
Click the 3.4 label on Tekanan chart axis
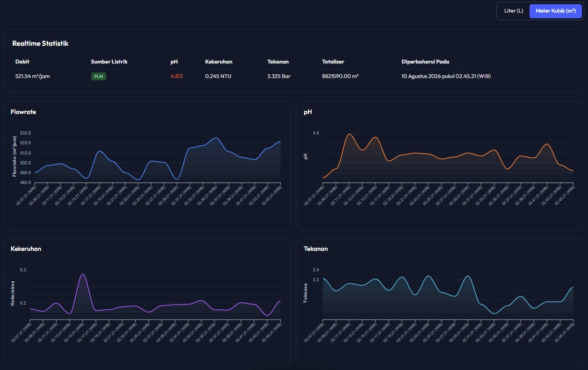(316, 270)
